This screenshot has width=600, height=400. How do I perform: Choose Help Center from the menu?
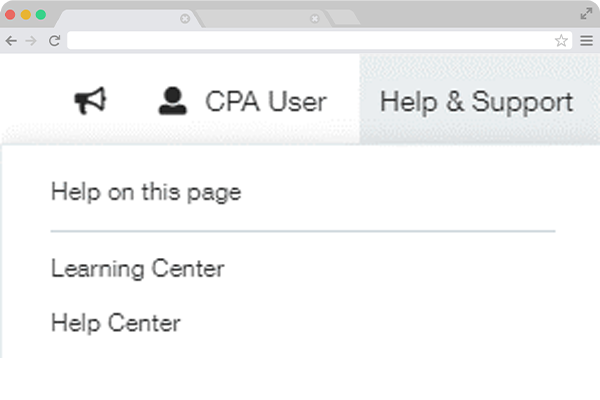click(116, 323)
